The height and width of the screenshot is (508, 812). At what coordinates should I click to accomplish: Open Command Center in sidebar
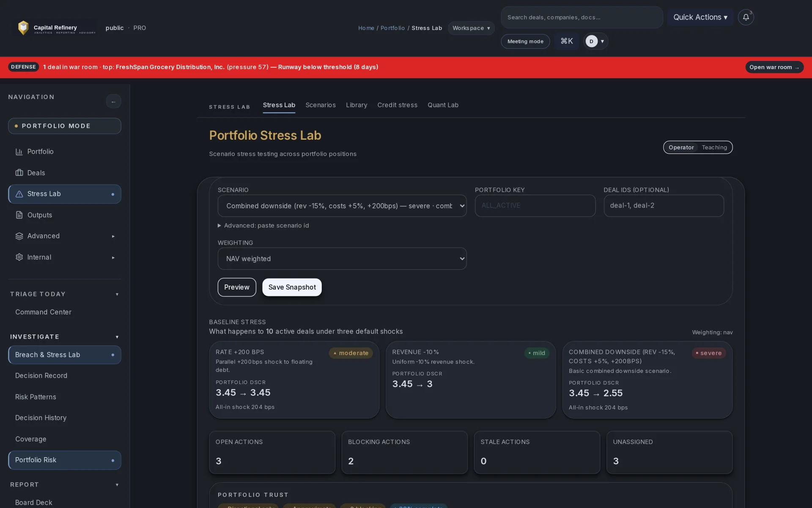[65, 312]
